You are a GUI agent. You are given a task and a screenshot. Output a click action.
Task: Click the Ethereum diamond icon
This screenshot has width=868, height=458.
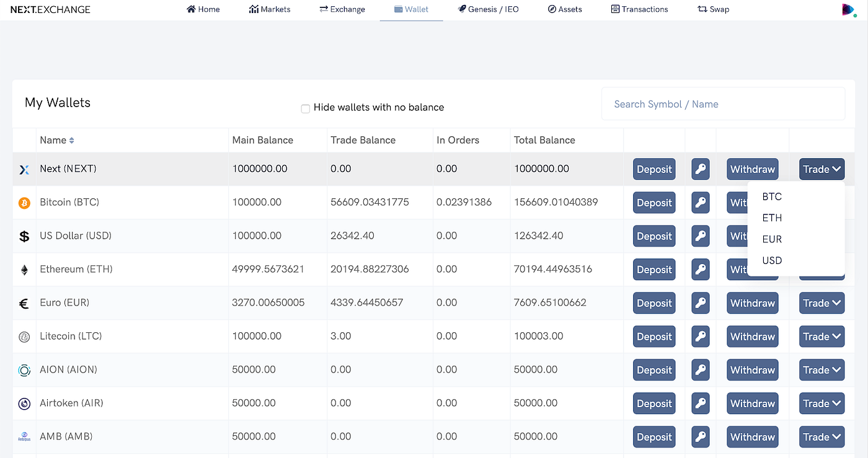tap(24, 270)
